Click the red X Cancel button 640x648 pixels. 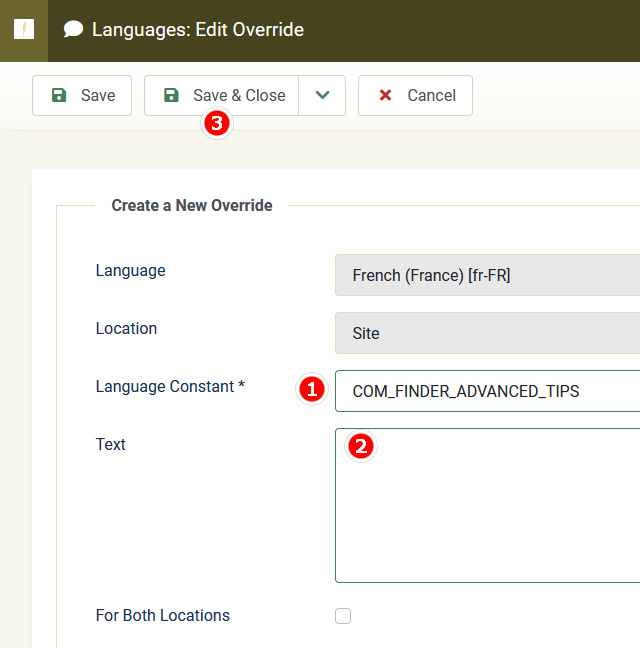coord(415,95)
